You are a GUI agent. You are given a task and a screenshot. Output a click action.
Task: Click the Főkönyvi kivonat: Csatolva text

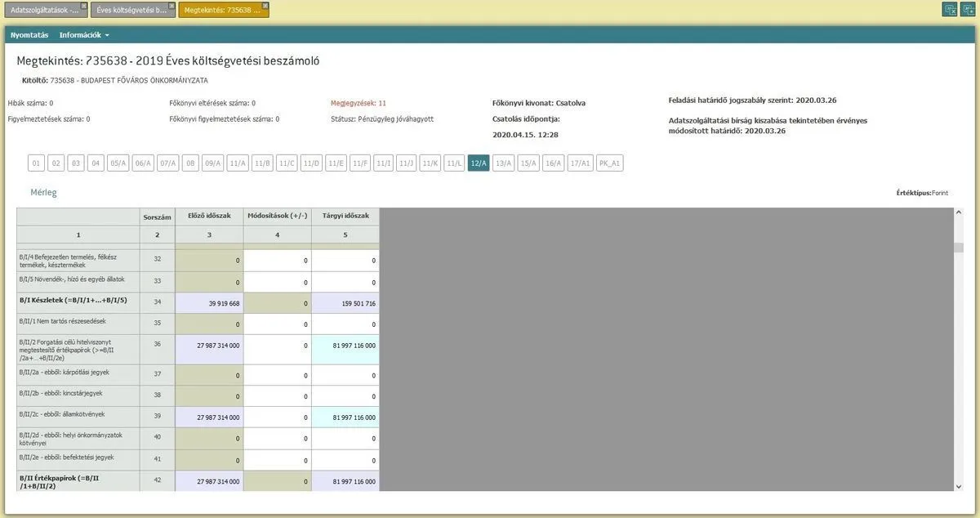539,103
